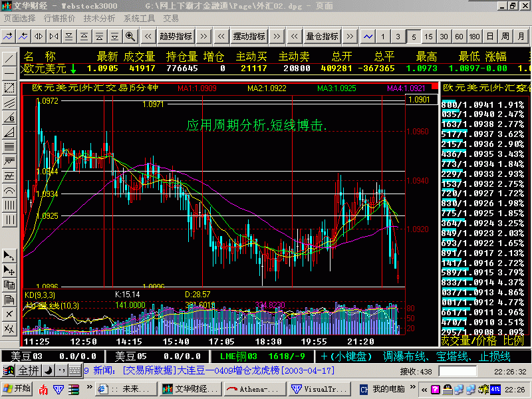Open the magnifier zoom tool
Image resolution: width=532 pixels, height=399 pixels.
coord(130,36)
